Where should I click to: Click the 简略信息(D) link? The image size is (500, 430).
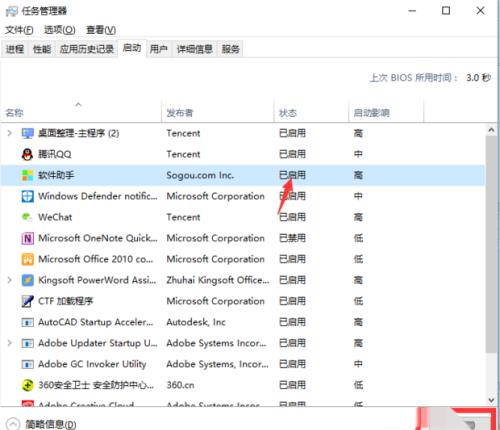coord(51,424)
